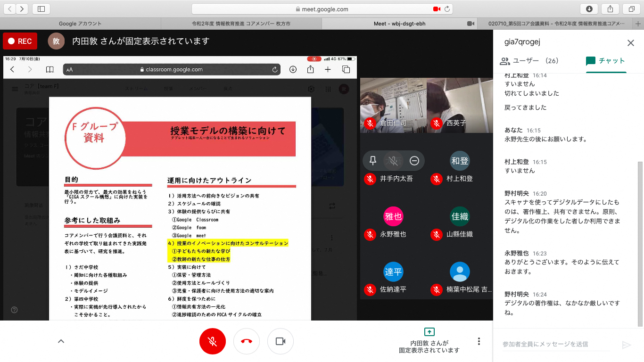
Task: Click muted mic icon beside 村上和登 name
Action: pos(437,179)
